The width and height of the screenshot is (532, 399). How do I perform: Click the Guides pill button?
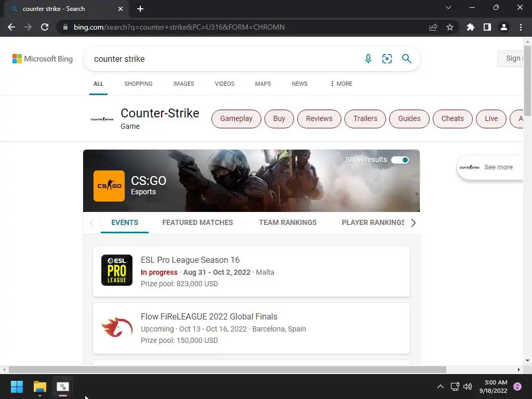(409, 119)
